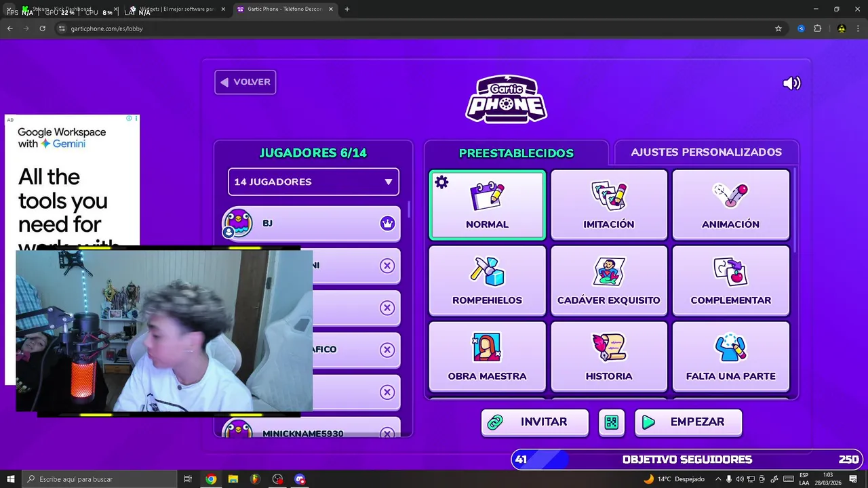The height and width of the screenshot is (488, 868).
Task: Switch to the Widgets browser tab
Action: pos(178,9)
